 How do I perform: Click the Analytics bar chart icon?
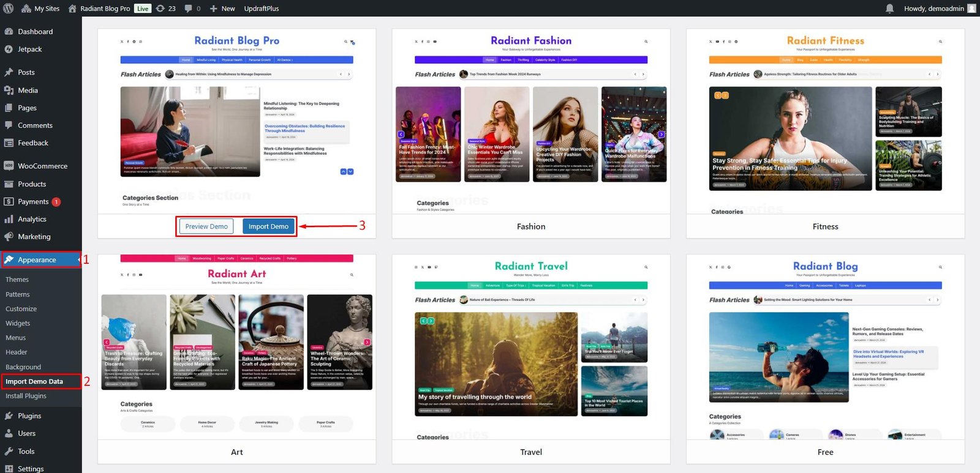point(9,219)
